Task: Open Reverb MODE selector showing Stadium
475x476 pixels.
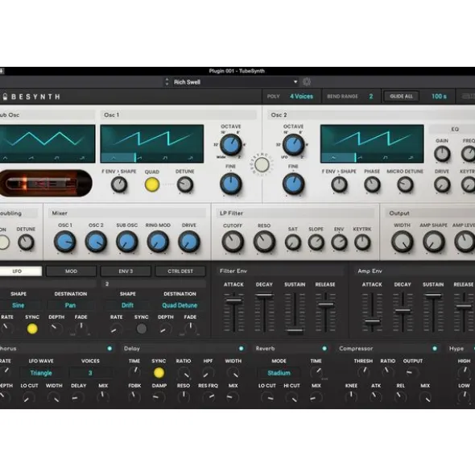Action: point(279,373)
